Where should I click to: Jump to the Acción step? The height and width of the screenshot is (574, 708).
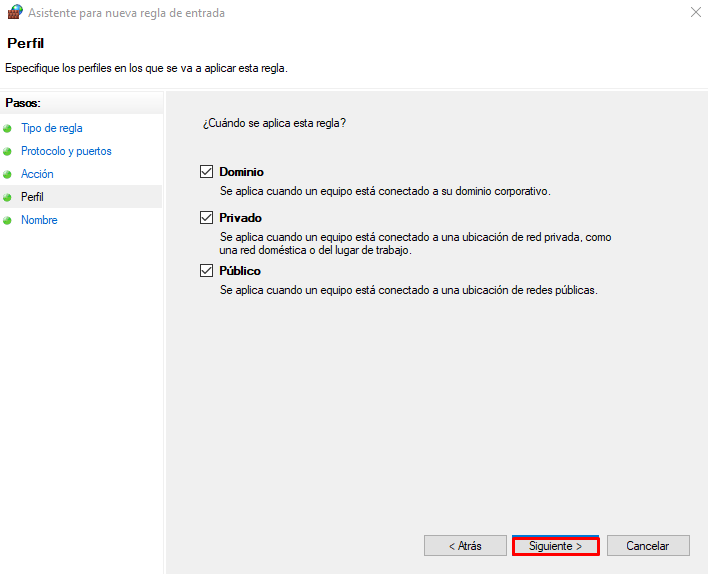(37, 174)
